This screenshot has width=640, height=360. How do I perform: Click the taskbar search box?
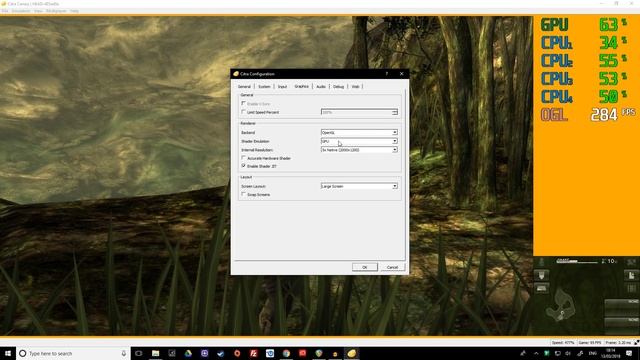(x=73, y=353)
